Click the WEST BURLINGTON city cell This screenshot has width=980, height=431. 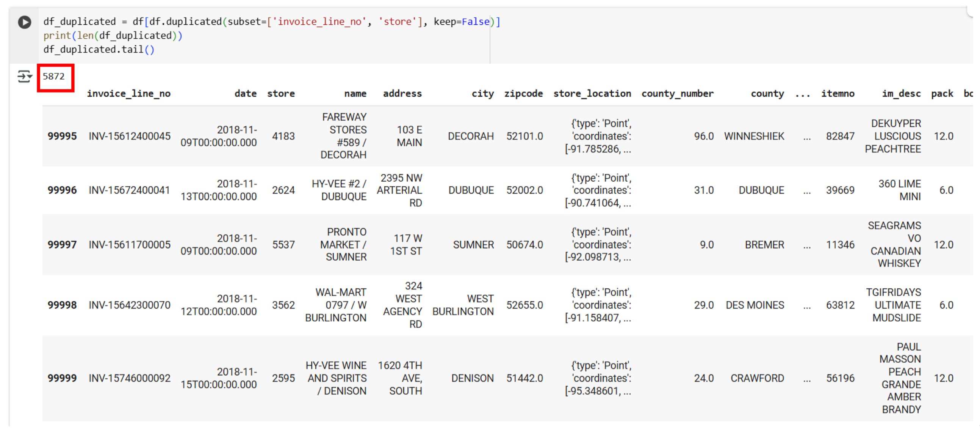click(463, 305)
